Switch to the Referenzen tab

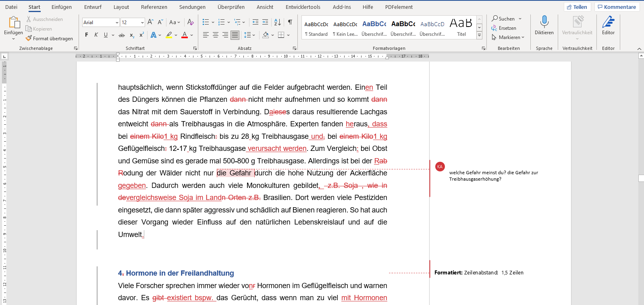(154, 7)
